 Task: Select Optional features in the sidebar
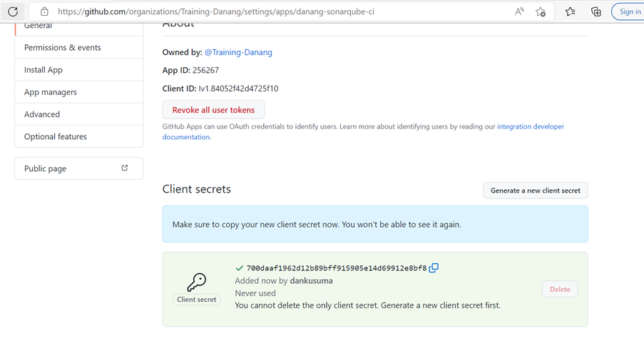[x=79, y=136]
